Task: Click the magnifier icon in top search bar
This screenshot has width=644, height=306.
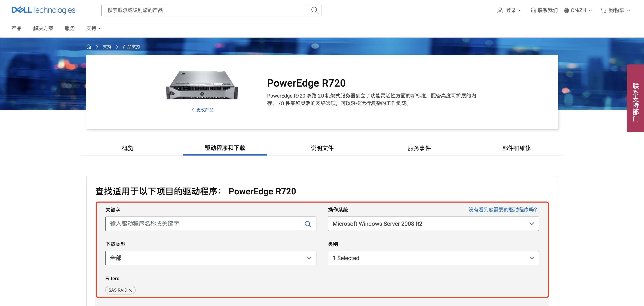Action: tap(314, 10)
